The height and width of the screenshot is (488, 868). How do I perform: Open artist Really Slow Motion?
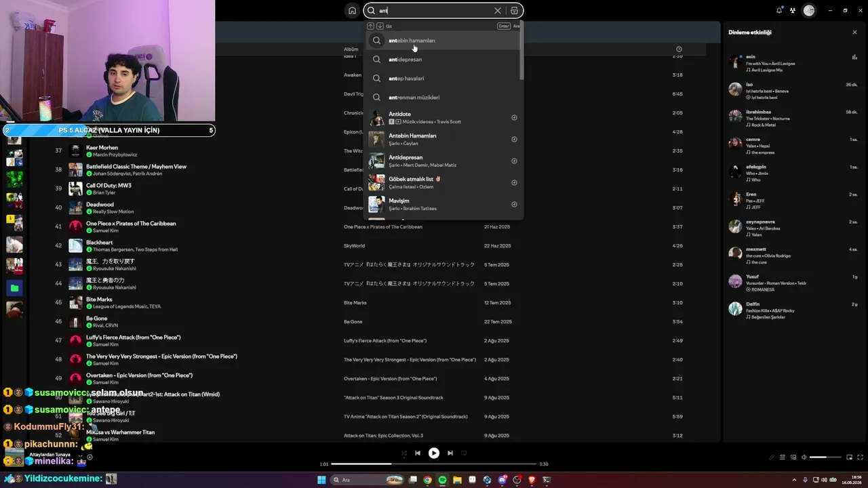[x=113, y=212]
